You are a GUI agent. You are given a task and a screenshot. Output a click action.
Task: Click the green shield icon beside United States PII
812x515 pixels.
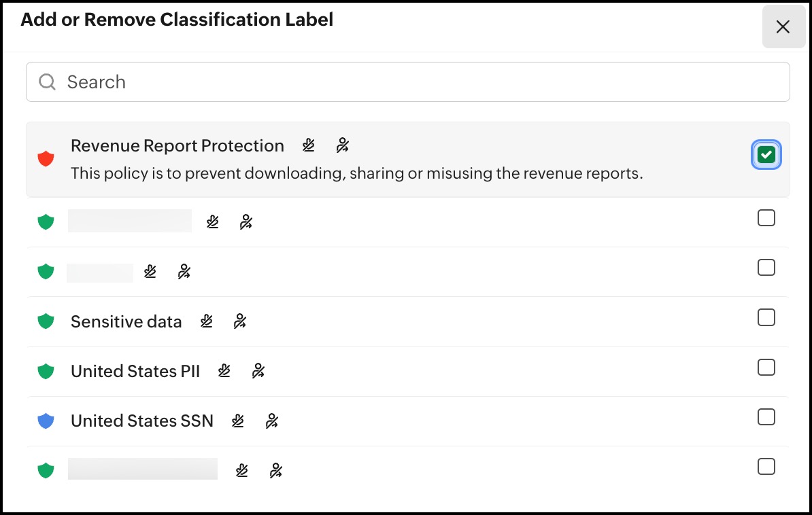point(46,371)
